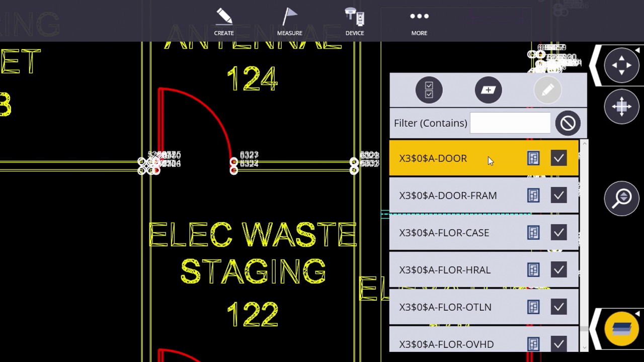Select the X3$0$A-FLOR-HRAL layer row
The image size is (644, 362).
click(x=484, y=270)
